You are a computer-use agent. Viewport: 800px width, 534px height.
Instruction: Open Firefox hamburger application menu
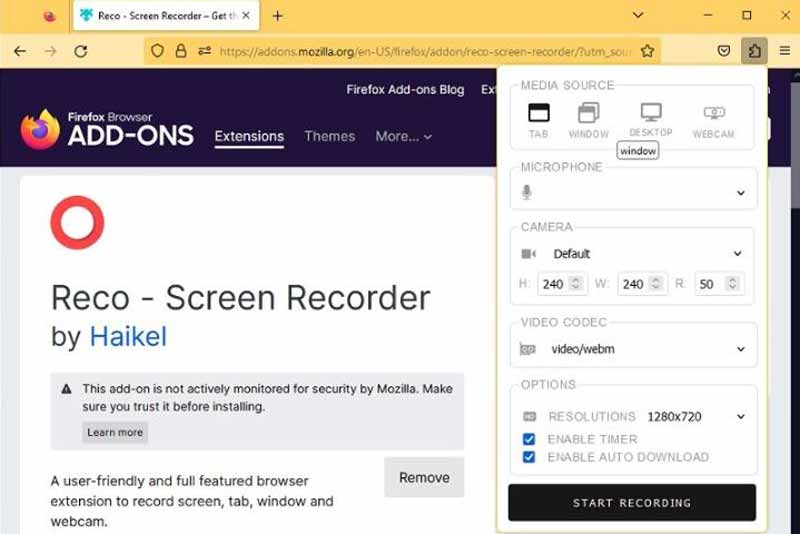click(785, 50)
